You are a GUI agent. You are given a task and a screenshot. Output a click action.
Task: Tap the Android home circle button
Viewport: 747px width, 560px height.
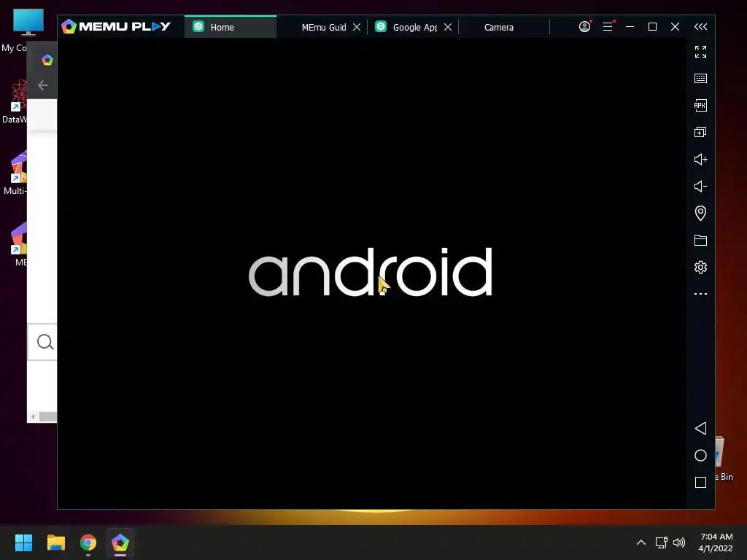click(700, 455)
